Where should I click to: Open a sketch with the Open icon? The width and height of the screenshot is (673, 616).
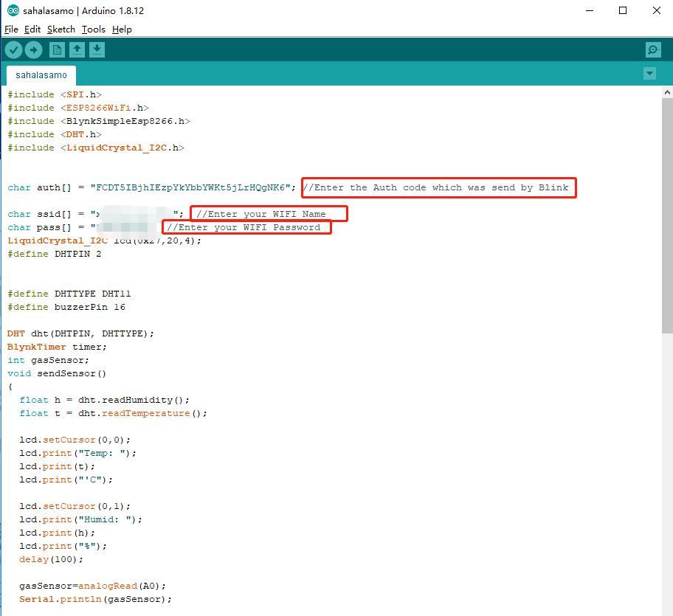(x=77, y=49)
